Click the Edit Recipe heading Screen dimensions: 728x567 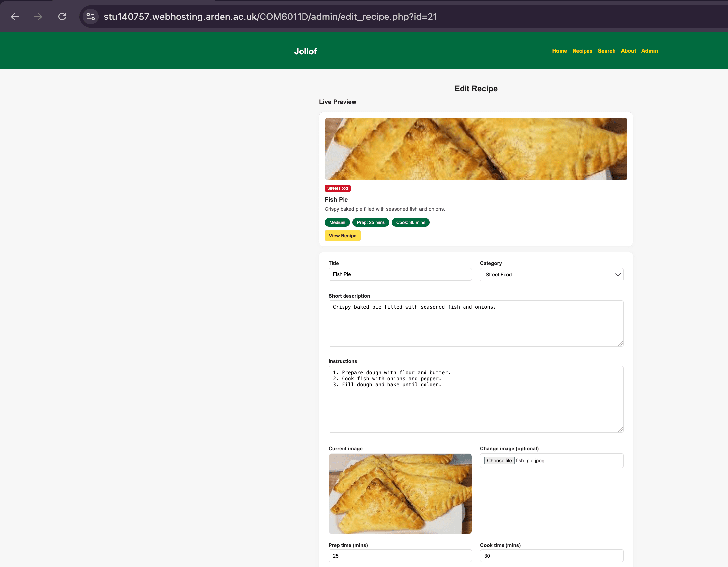pos(476,89)
